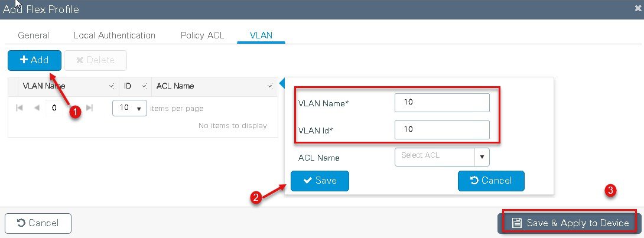Select the Policy ACL tab

[203, 35]
